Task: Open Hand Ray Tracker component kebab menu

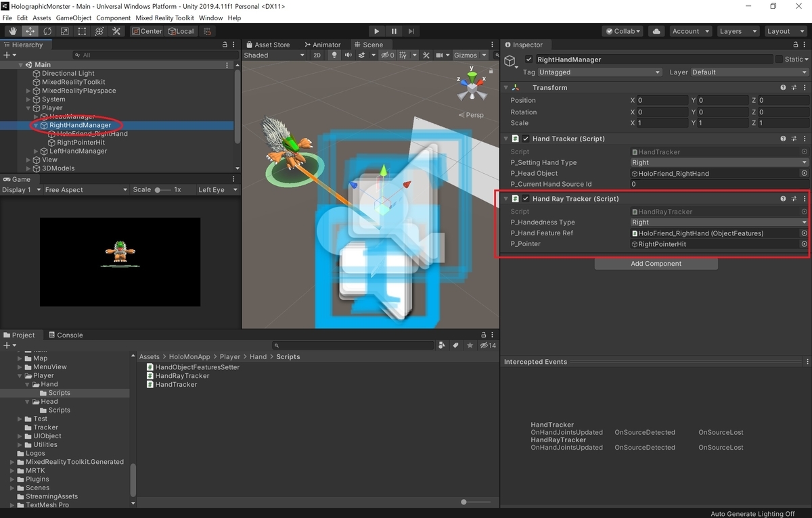Action: (805, 199)
